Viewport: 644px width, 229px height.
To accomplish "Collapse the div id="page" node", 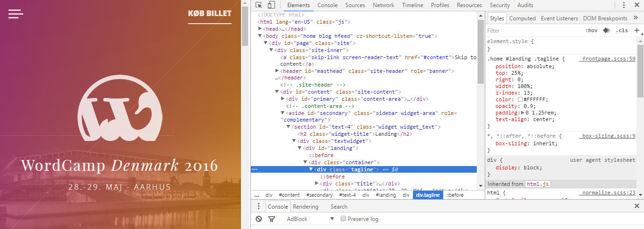I will (x=266, y=43).
